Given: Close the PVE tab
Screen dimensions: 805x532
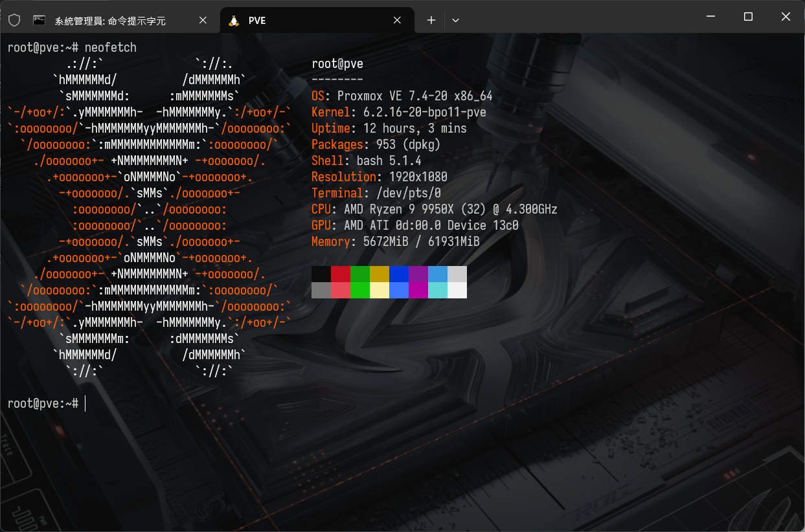Looking at the screenshot, I should click(x=397, y=21).
